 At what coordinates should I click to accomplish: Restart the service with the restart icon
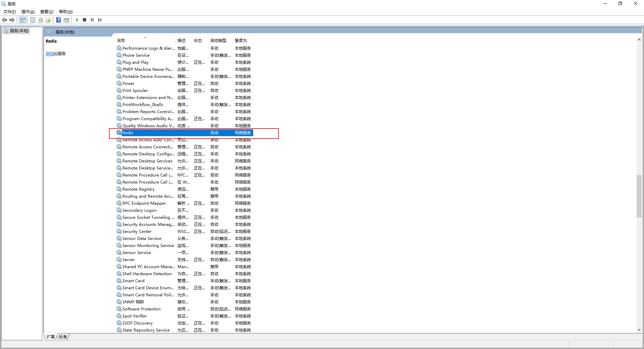(100, 20)
